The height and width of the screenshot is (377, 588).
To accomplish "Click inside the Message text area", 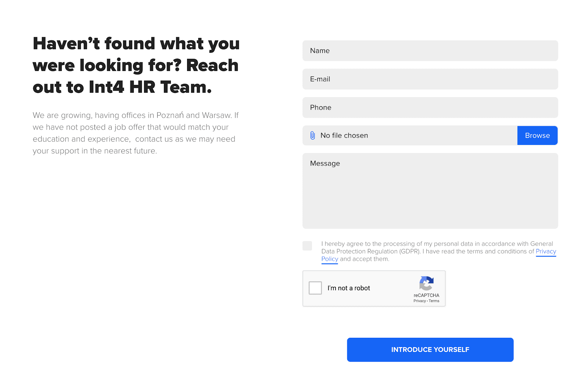I will click(430, 191).
